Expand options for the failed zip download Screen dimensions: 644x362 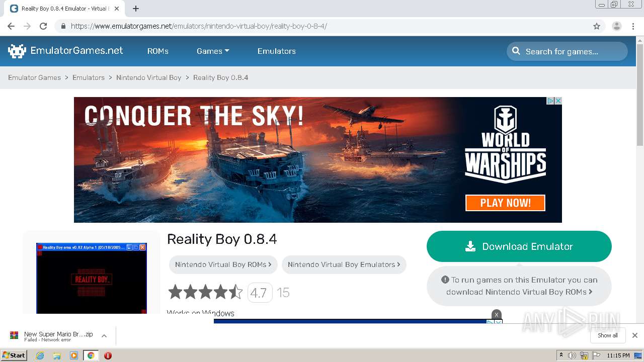pyautogui.click(x=104, y=335)
